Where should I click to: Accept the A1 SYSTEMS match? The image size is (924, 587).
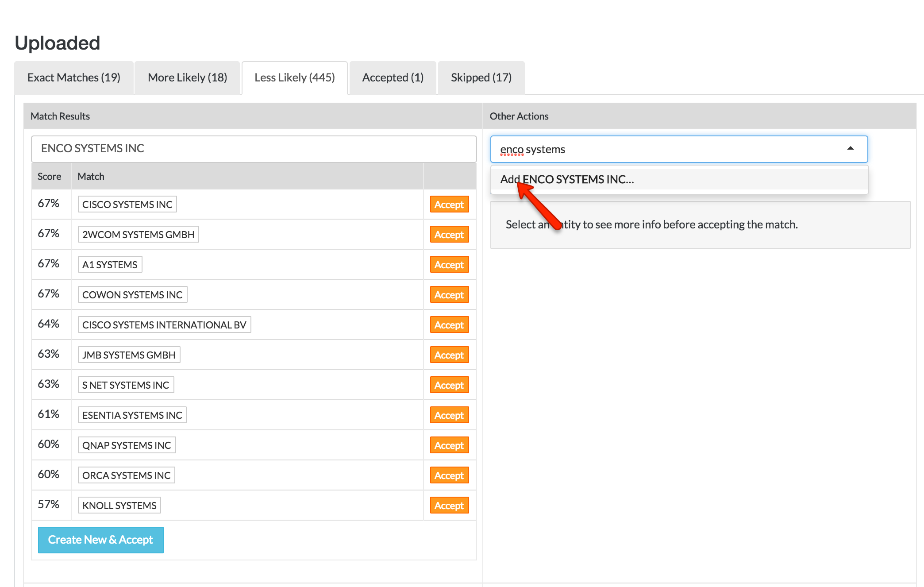pyautogui.click(x=449, y=265)
